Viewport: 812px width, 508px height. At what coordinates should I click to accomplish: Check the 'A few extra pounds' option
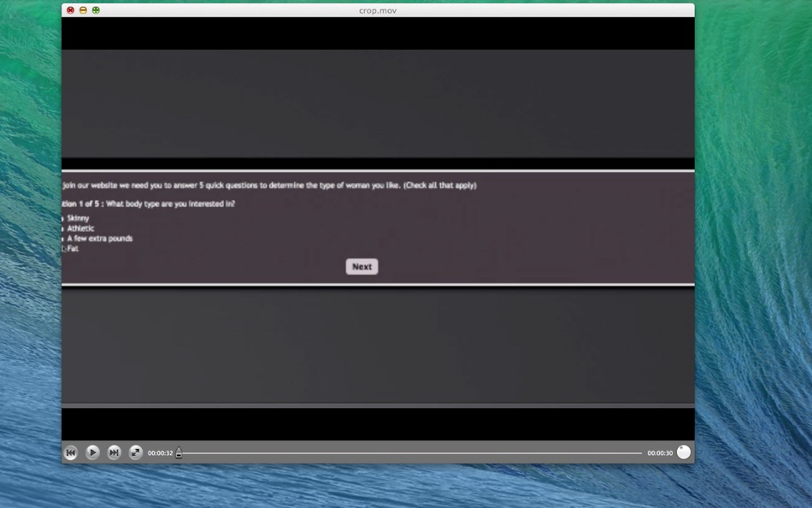(x=62, y=239)
